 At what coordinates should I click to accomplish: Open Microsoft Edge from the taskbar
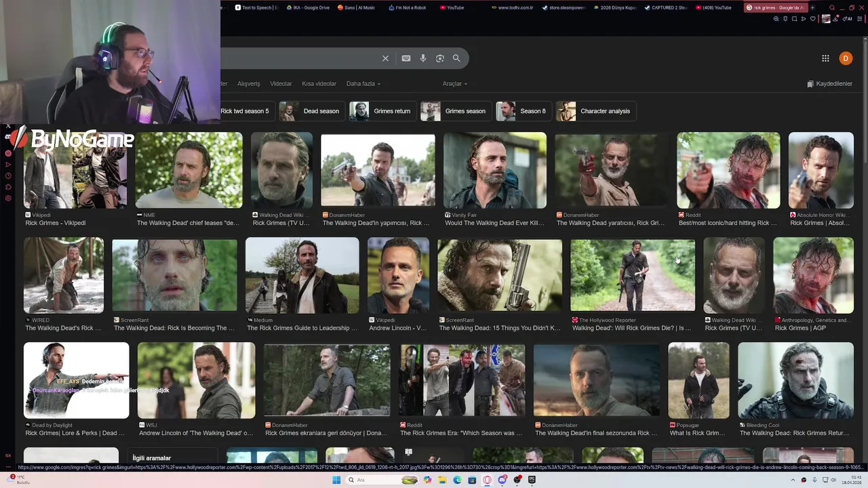pos(457,480)
